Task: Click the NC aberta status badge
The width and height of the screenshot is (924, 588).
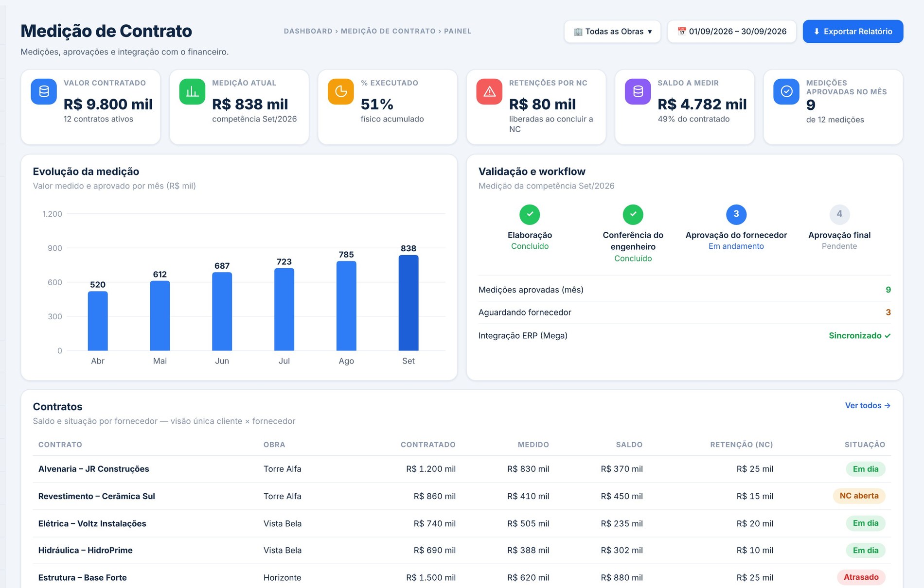Action: 859,496
